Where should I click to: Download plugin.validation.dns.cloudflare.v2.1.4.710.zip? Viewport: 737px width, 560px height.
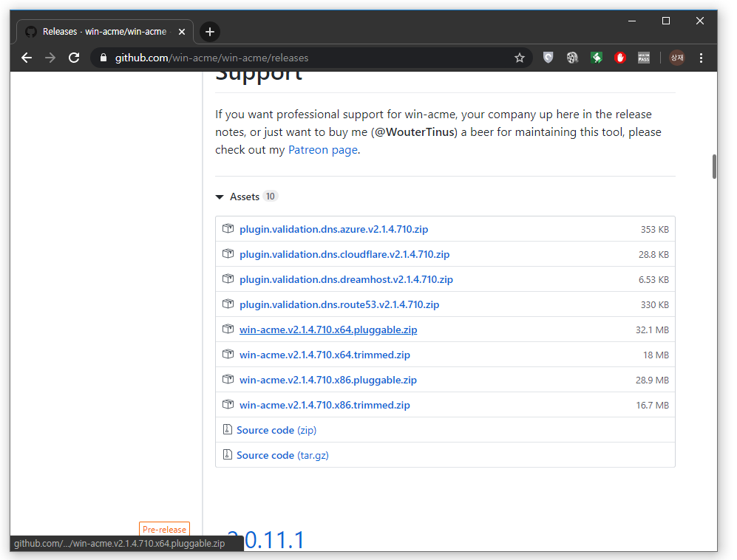click(x=344, y=254)
